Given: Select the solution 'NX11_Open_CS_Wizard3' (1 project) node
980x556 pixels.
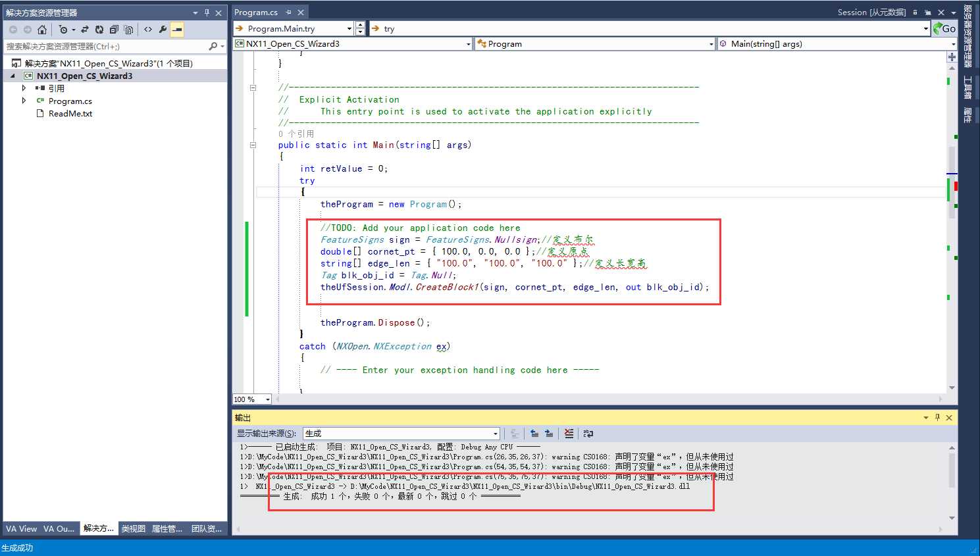Looking at the screenshot, I should click(109, 63).
